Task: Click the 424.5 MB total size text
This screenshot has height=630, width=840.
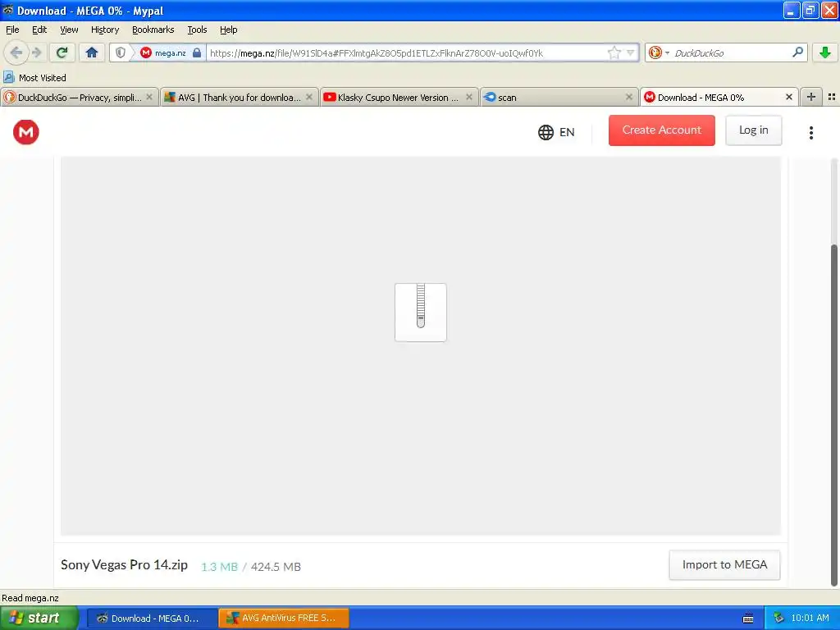Action: tap(276, 566)
